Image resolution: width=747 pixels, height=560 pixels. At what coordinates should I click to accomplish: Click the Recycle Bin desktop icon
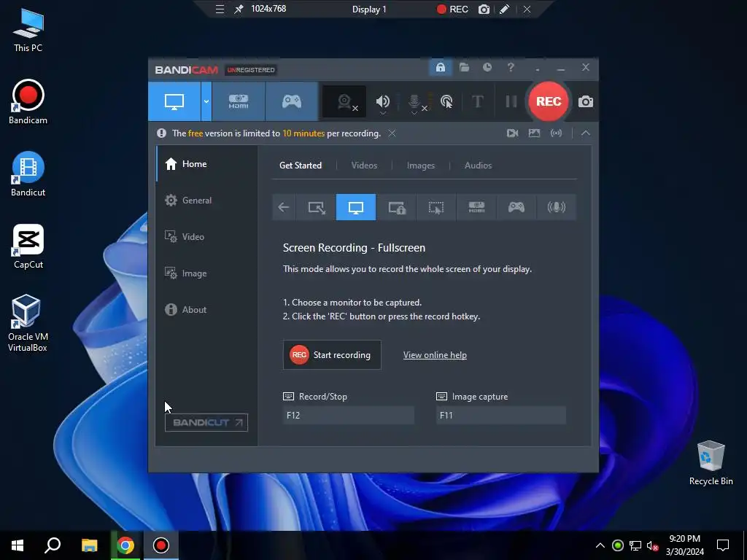point(711,463)
